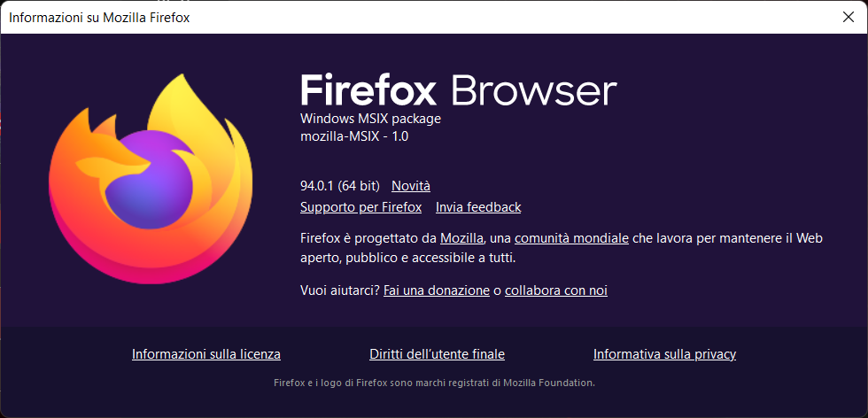Open the collabora con noi link
This screenshot has width=868, height=418.
coord(556,290)
